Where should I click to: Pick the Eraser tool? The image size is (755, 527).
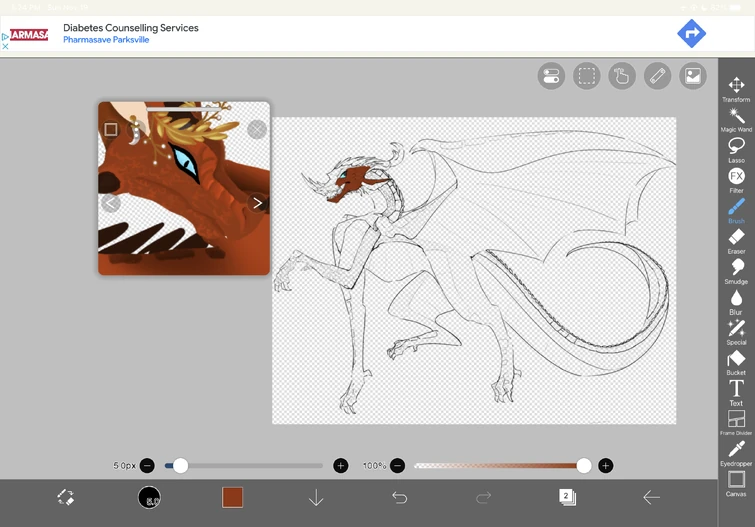736,239
